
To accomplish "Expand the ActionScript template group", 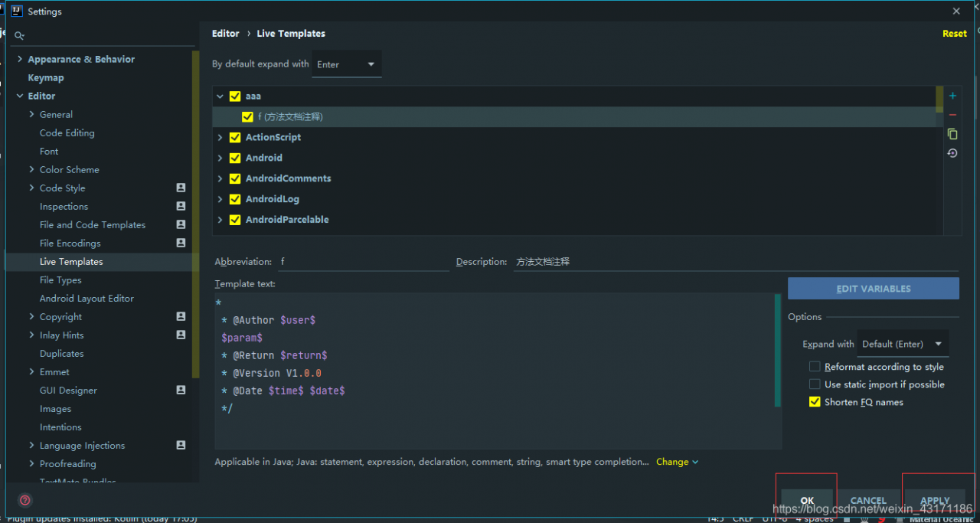I will (x=220, y=138).
